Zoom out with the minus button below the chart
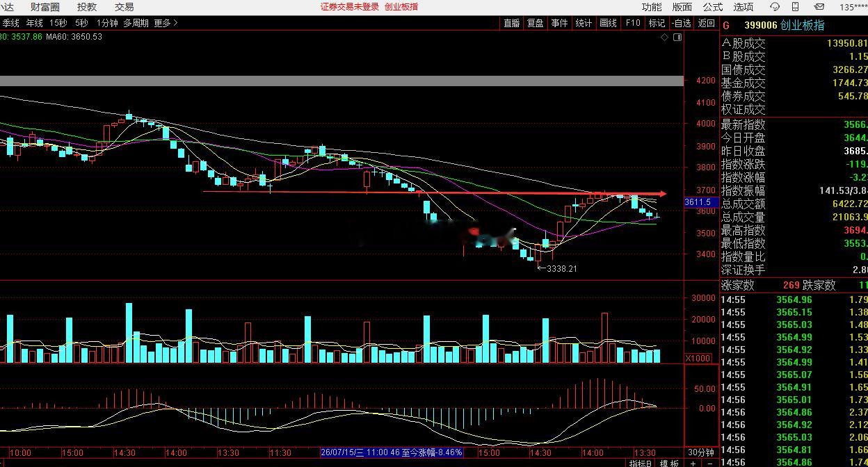 709,463
